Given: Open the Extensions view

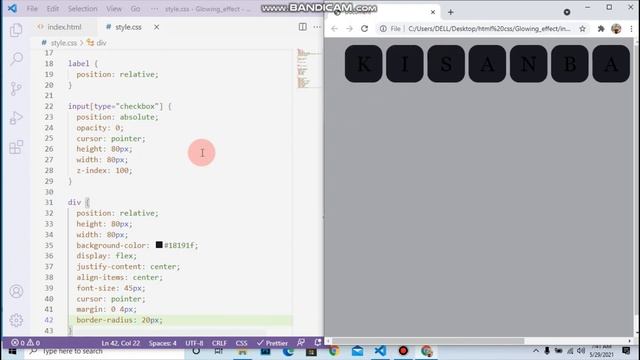Looking at the screenshot, I should (x=16, y=147).
